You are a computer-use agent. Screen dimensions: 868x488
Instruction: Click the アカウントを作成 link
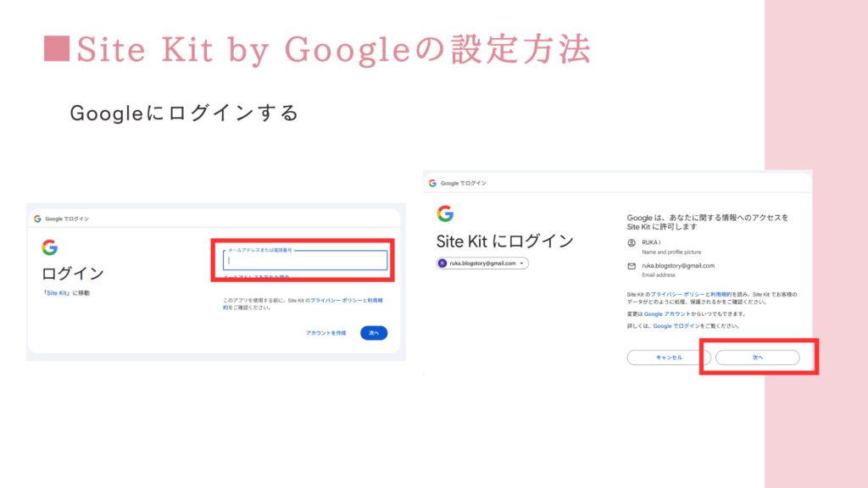326,333
